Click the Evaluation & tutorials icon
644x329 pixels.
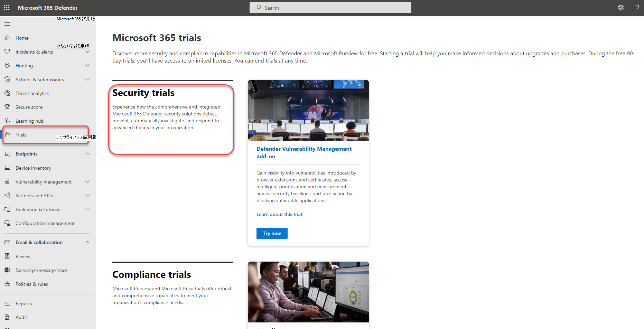tap(7, 209)
